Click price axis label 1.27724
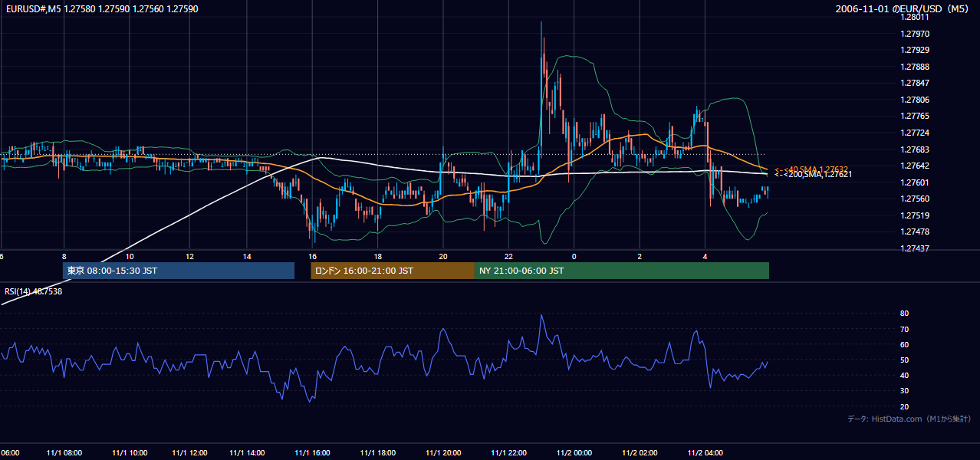The height and width of the screenshot is (460, 980). point(915,133)
